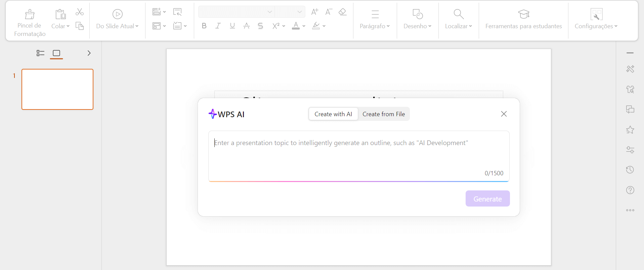The height and width of the screenshot is (270, 644).
Task: Select Create with AI tab
Action: pyautogui.click(x=333, y=114)
